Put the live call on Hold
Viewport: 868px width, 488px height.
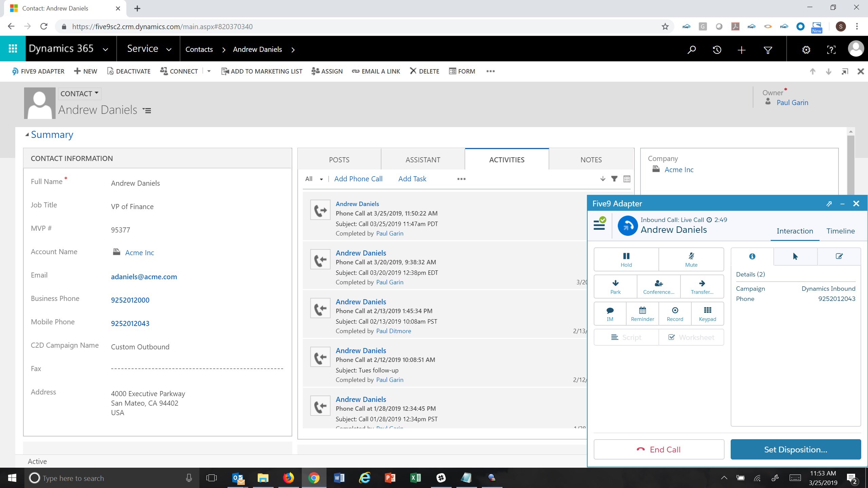[x=626, y=260]
